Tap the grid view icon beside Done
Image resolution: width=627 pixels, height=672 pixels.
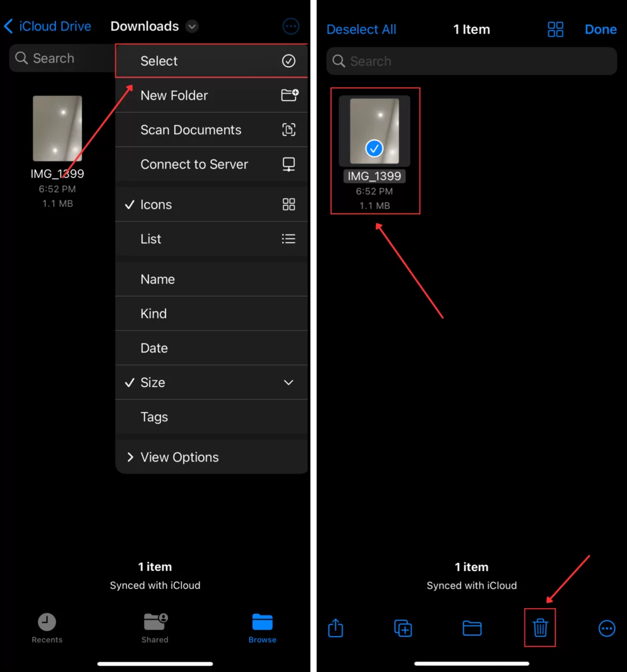click(555, 30)
